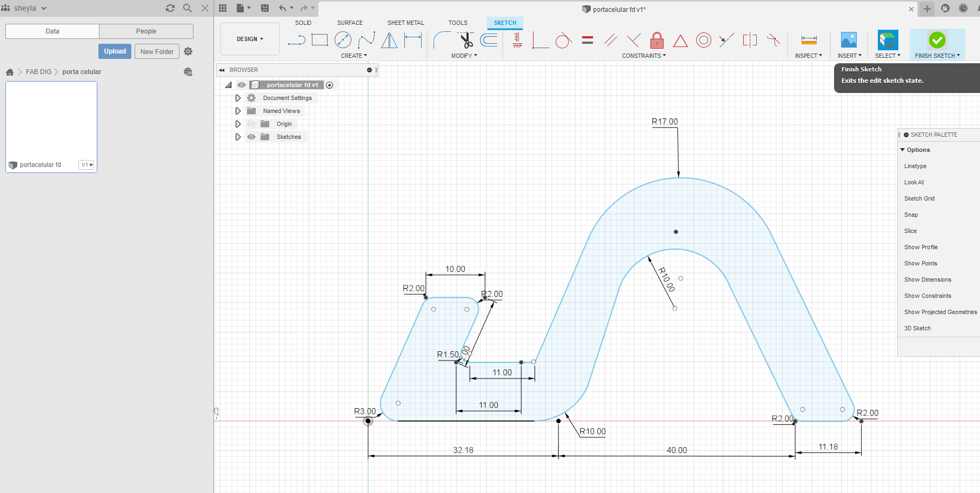This screenshot has height=493, width=980.
Task: Apply the Symmetry constraint
Action: [750, 40]
